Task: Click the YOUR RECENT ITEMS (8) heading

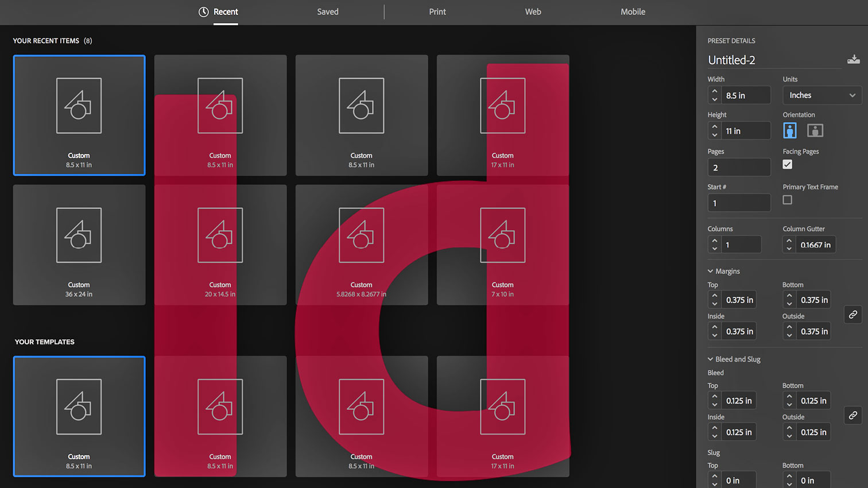Action: 52,41
